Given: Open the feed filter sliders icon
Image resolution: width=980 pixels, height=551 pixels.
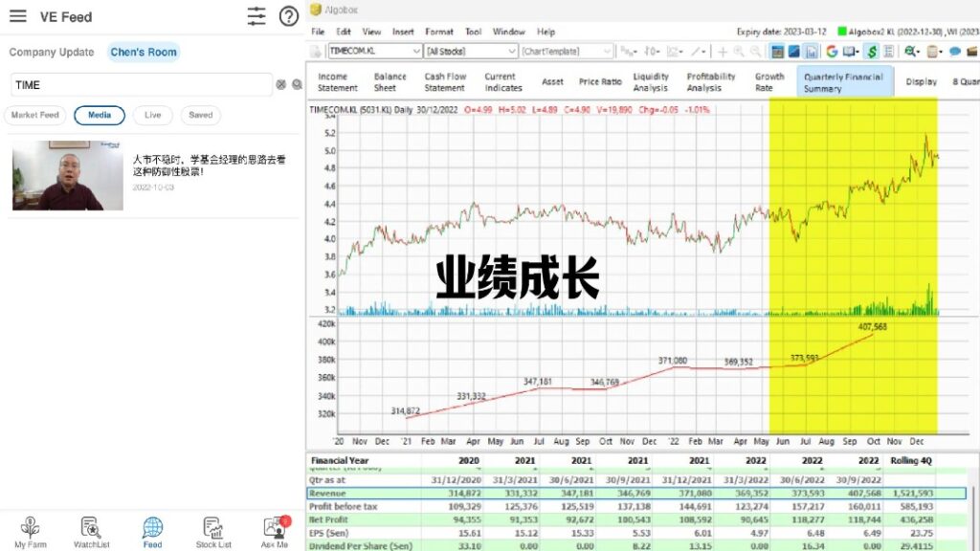Looking at the screenshot, I should (x=256, y=16).
